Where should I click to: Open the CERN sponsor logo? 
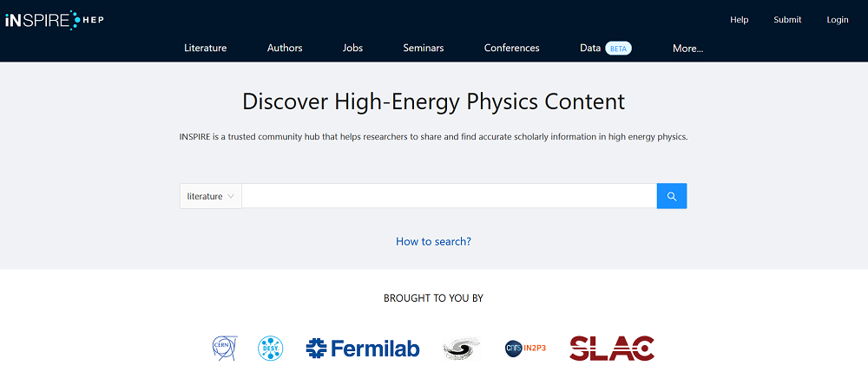click(x=224, y=349)
